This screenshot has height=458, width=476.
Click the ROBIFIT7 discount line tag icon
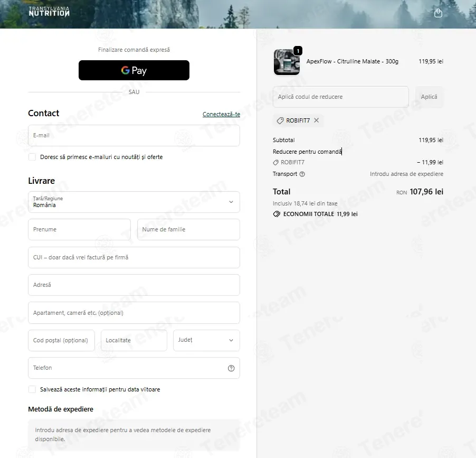(275, 163)
